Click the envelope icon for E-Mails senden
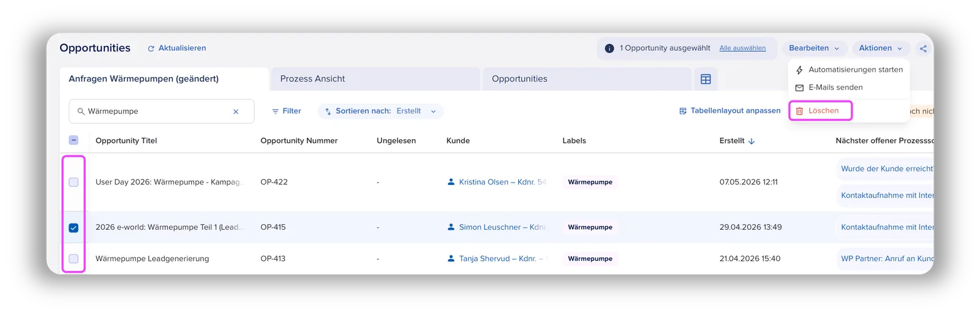The image size is (980, 315). click(799, 88)
